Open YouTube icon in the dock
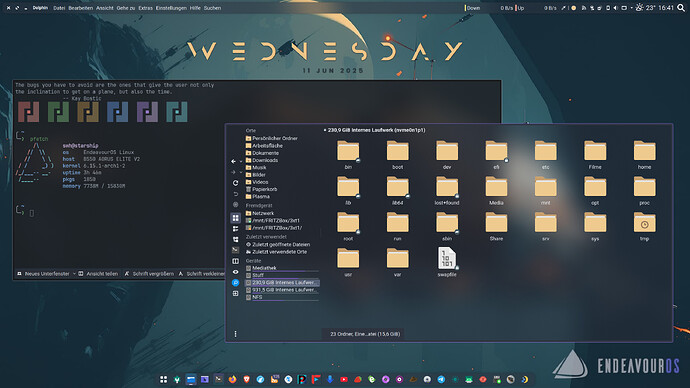 tap(344, 379)
